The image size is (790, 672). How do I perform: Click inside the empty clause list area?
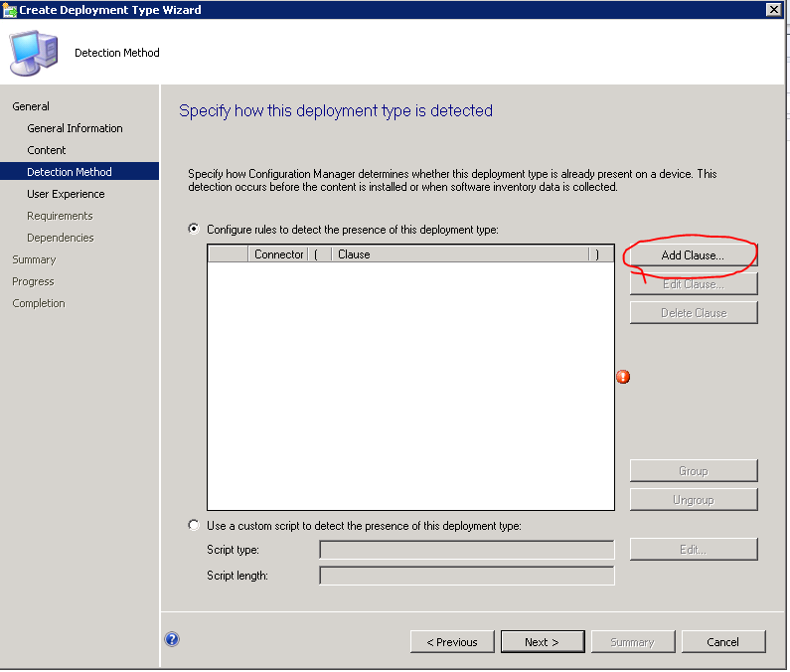[409, 386]
